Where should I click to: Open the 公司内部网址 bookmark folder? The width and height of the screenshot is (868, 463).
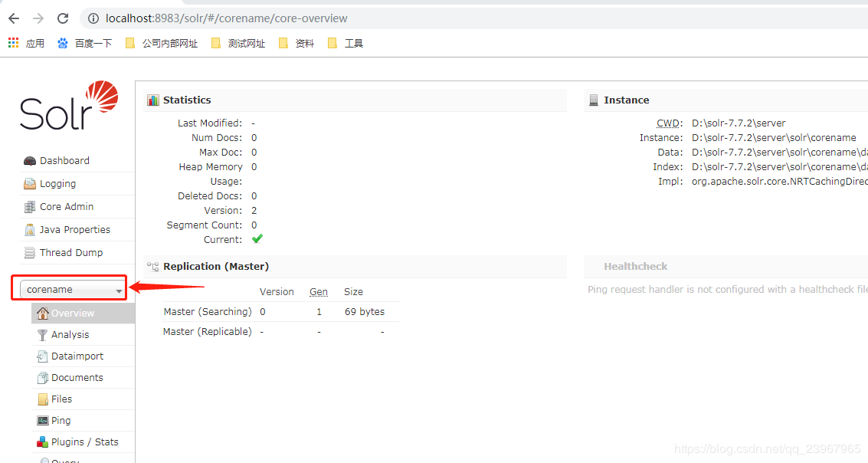(x=162, y=43)
